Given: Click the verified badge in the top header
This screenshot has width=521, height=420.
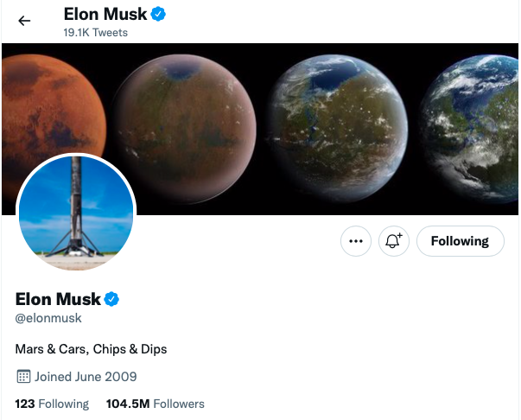Looking at the screenshot, I should [x=159, y=14].
